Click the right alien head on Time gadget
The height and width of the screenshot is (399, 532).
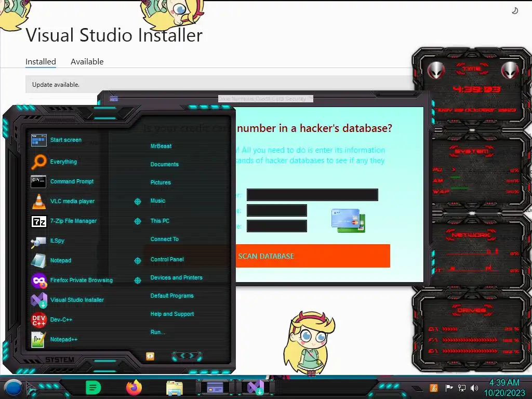click(510, 70)
